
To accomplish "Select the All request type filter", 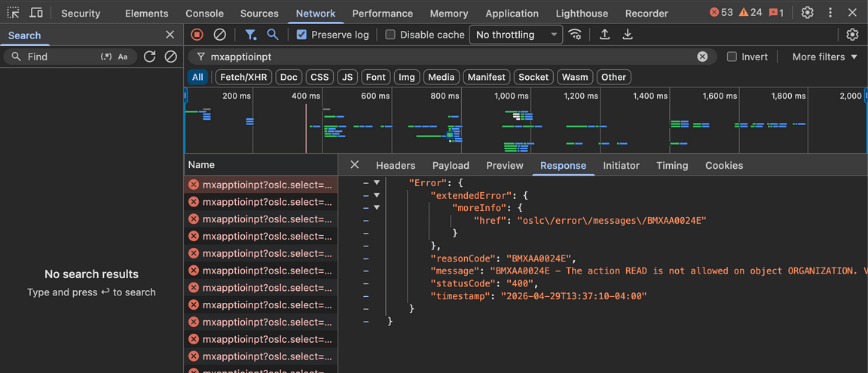I will coord(197,77).
